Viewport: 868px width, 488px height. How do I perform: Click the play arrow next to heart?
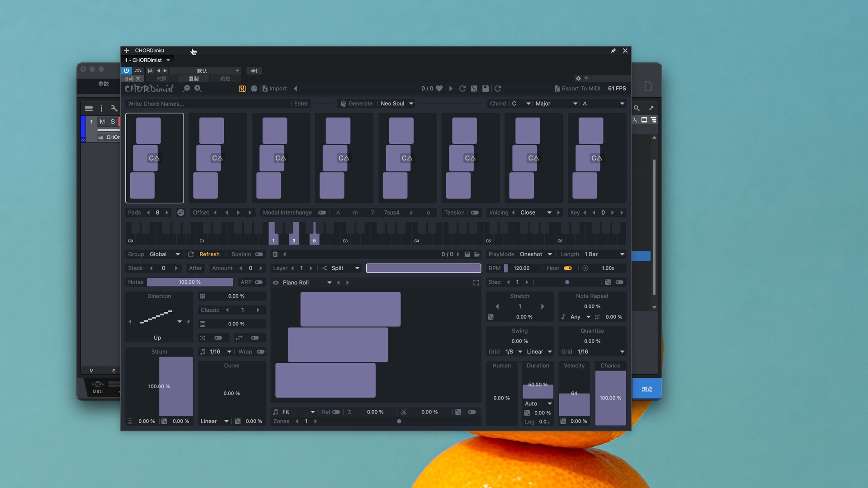click(x=451, y=89)
